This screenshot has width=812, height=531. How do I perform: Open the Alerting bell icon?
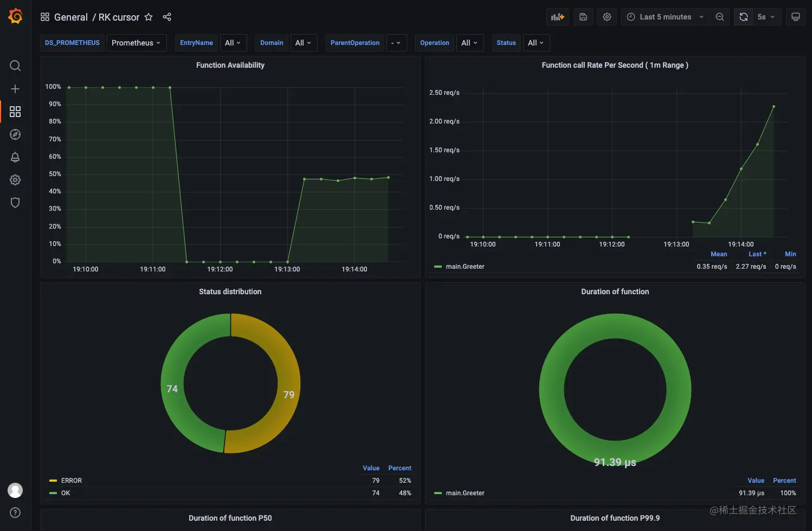pyautogui.click(x=15, y=157)
